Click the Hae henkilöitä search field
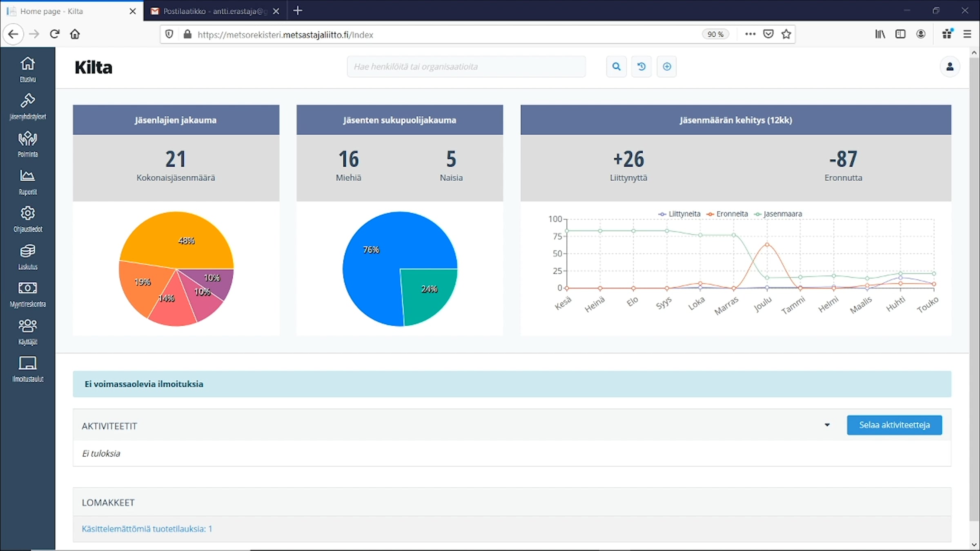This screenshot has height=551, width=980. [466, 67]
